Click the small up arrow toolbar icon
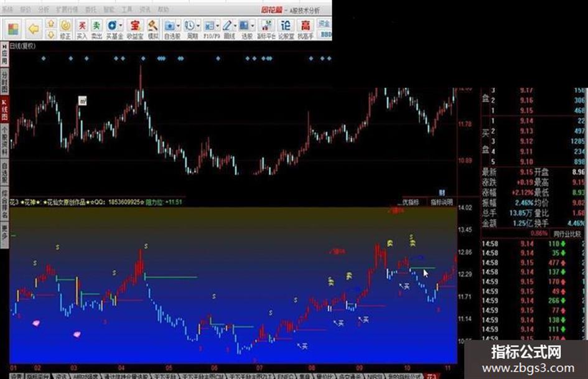Screen dimensions: 588x379 tap(51, 24)
